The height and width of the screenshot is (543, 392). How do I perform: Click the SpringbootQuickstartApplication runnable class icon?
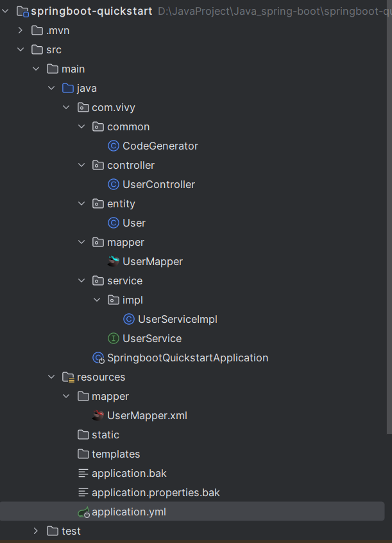(x=98, y=358)
